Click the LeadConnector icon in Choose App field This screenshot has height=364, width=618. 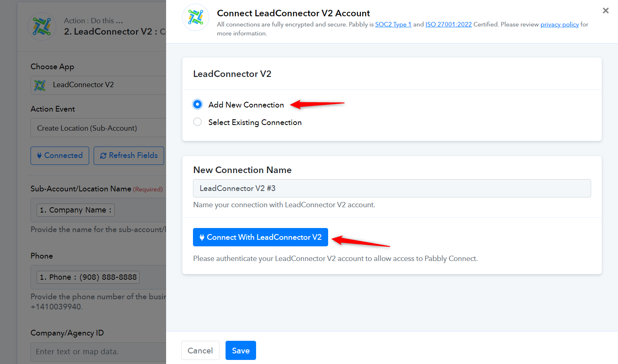40,85
